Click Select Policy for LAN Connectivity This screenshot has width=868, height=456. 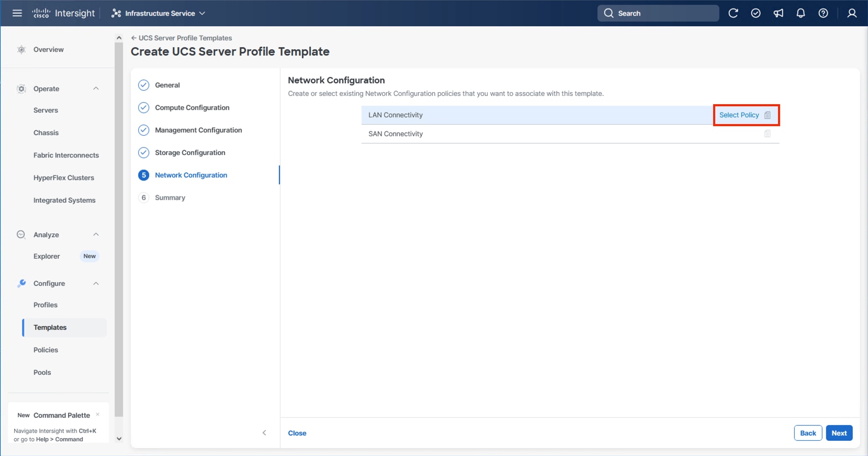tap(739, 115)
